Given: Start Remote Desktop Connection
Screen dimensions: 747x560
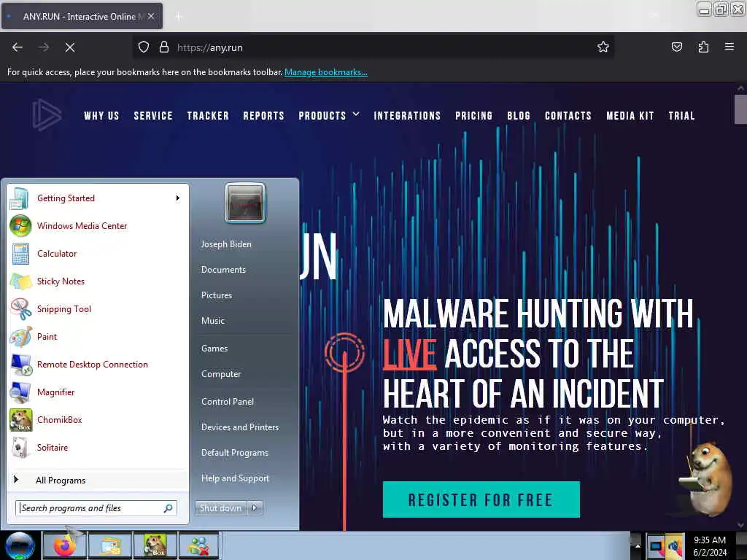Looking at the screenshot, I should coord(98,365).
